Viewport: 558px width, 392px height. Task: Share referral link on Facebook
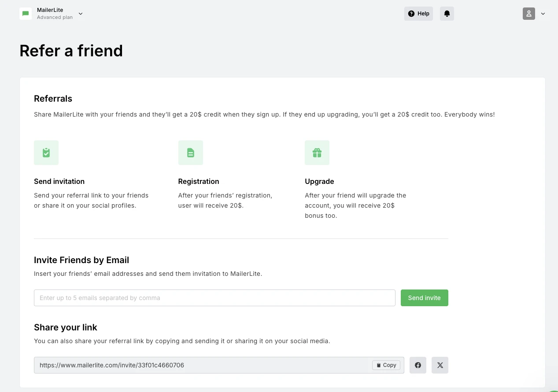[418, 365]
